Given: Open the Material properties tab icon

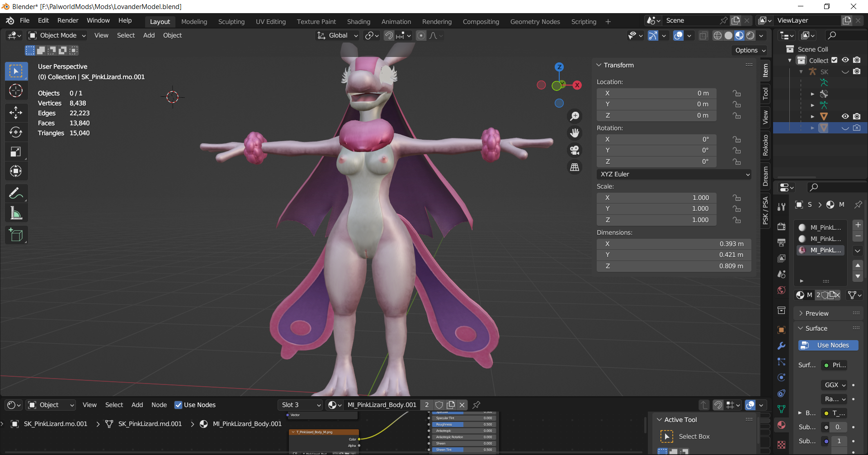Looking at the screenshot, I should coord(781,425).
